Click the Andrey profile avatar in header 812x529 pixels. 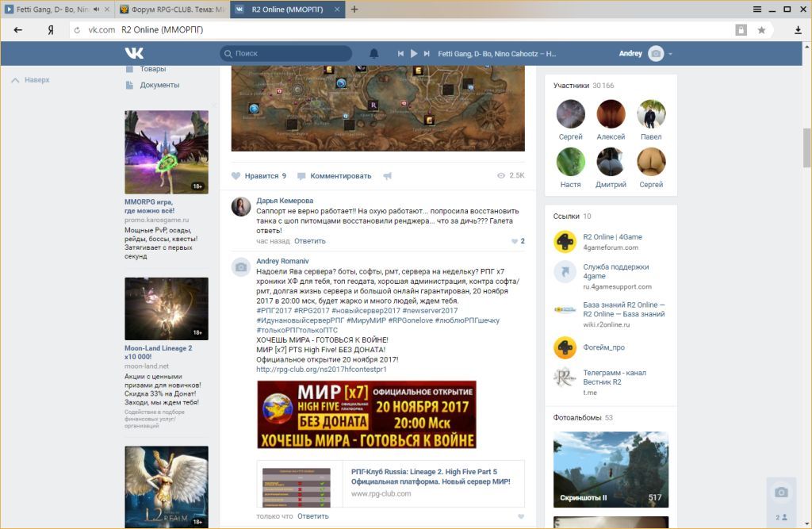pos(656,53)
